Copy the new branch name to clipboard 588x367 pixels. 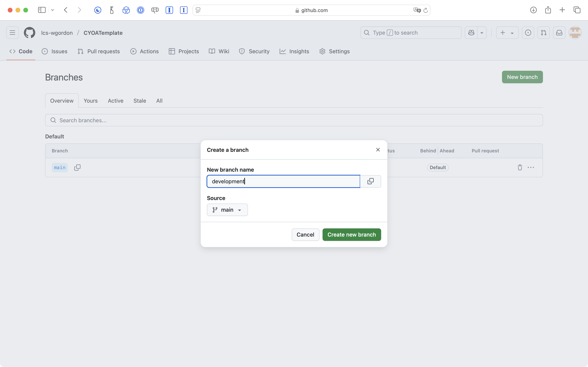[370, 181]
